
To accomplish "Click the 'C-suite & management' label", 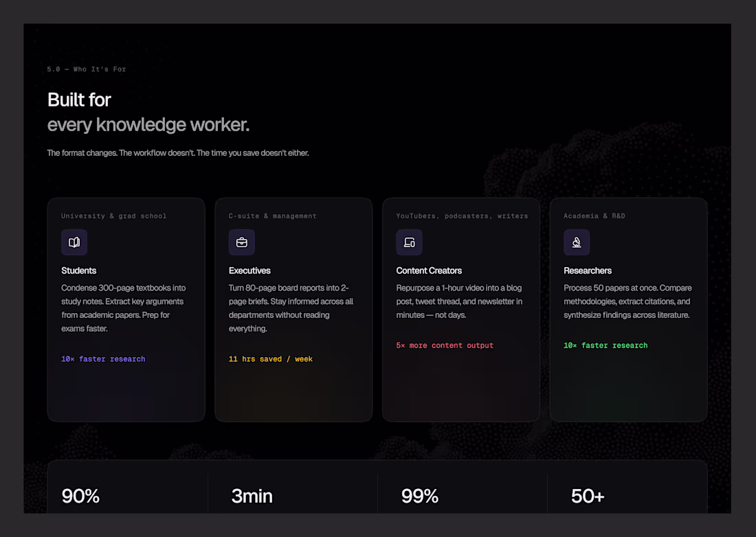I will (x=272, y=216).
